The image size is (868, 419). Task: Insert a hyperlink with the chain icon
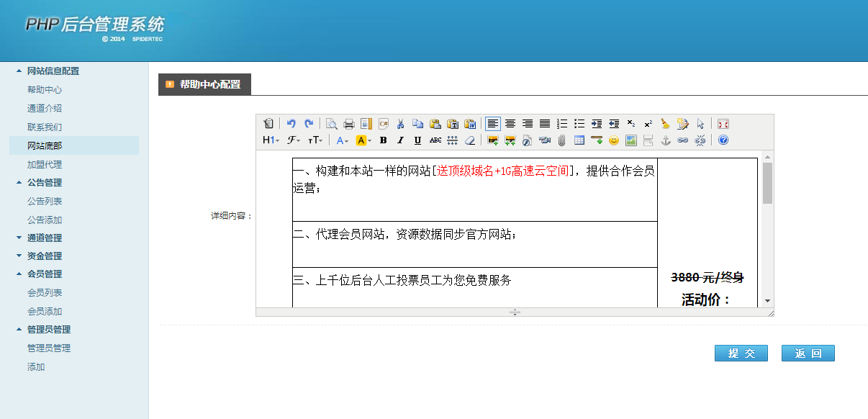pos(683,140)
